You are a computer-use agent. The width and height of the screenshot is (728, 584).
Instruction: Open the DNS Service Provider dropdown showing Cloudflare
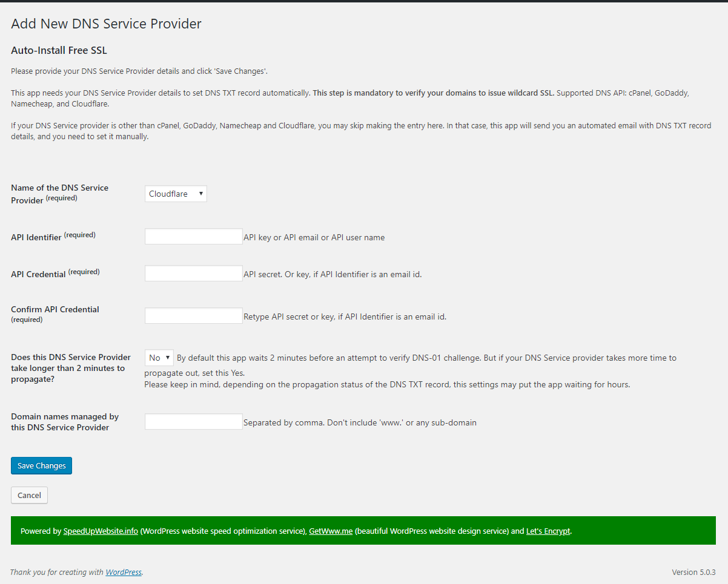click(176, 194)
